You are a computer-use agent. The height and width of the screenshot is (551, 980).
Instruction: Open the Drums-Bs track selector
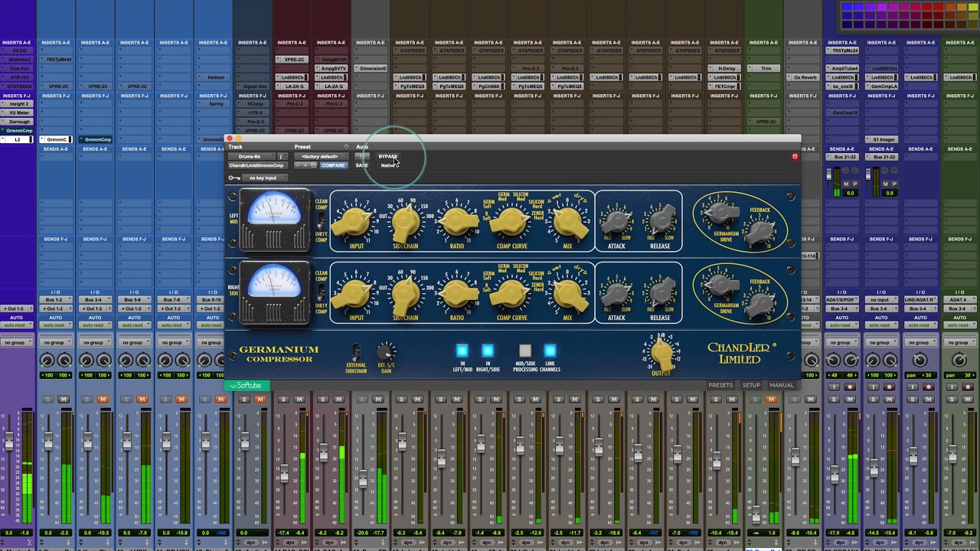point(250,156)
